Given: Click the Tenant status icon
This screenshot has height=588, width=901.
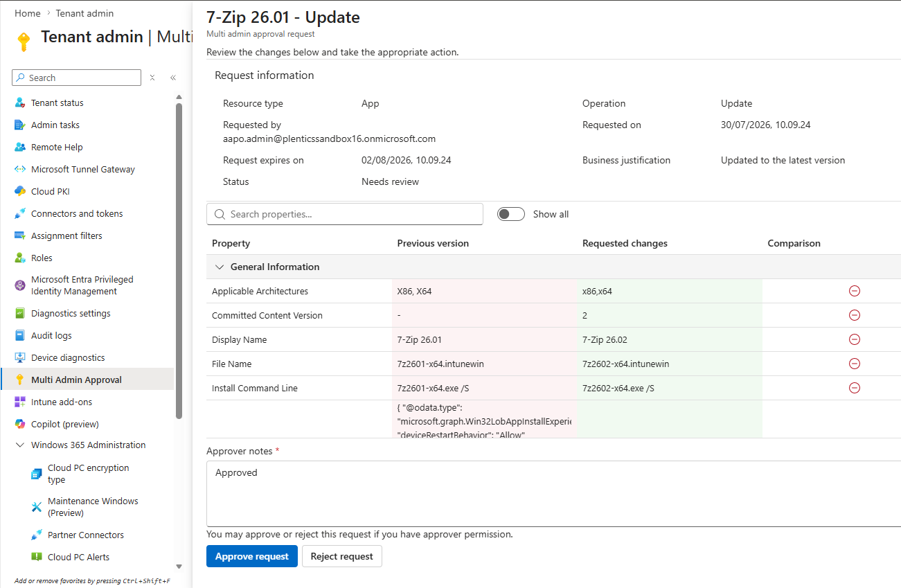Looking at the screenshot, I should tap(20, 103).
